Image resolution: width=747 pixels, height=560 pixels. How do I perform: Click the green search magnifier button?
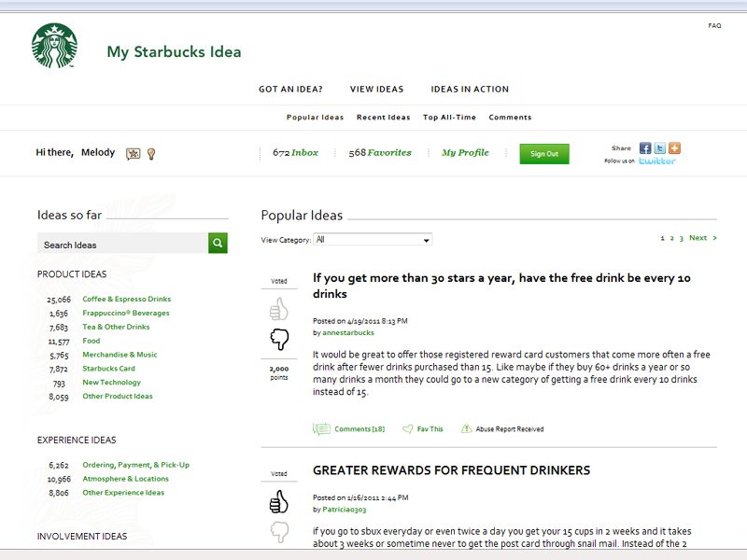[x=218, y=243]
